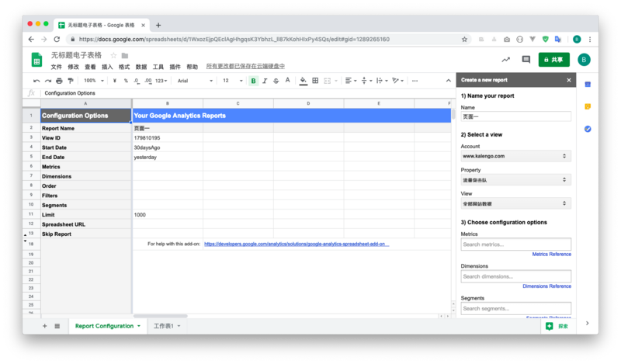Open the 修改 menu
621x364 pixels.
[x=73, y=67]
